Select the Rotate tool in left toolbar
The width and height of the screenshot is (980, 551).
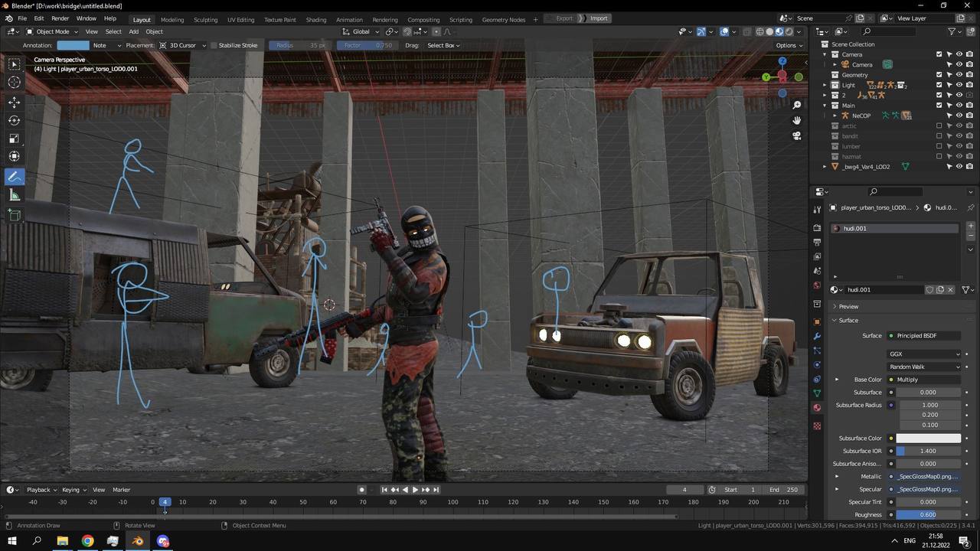tap(15, 120)
